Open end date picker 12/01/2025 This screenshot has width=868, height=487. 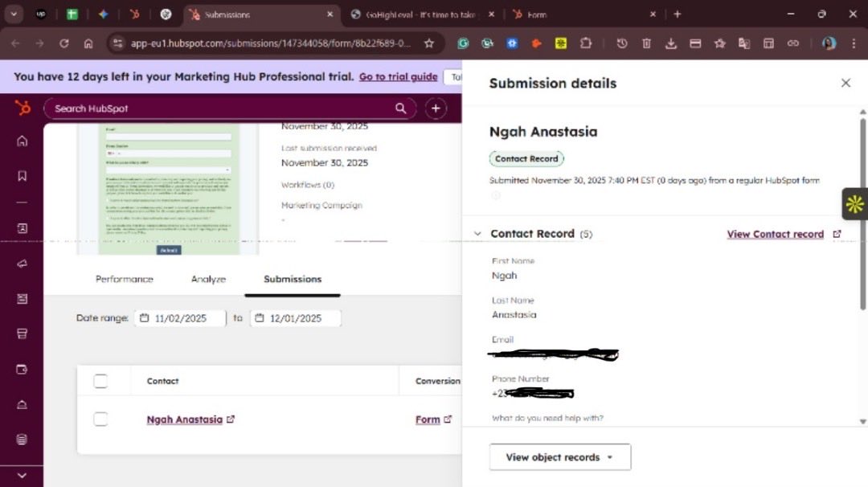[295, 318]
